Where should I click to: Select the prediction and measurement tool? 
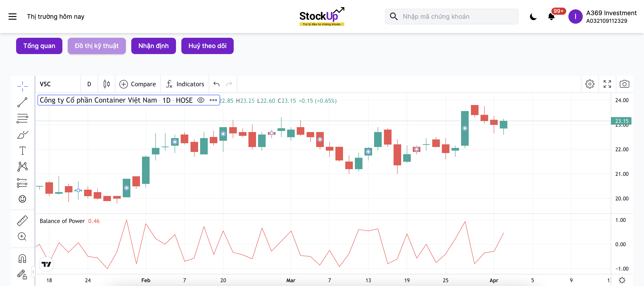(23, 183)
